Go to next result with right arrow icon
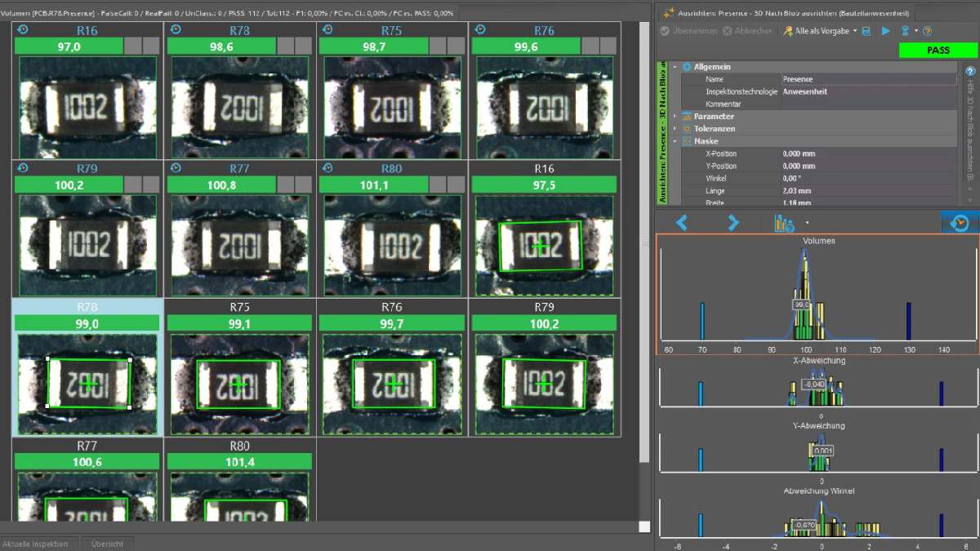Image resolution: width=980 pixels, height=551 pixels. [733, 223]
